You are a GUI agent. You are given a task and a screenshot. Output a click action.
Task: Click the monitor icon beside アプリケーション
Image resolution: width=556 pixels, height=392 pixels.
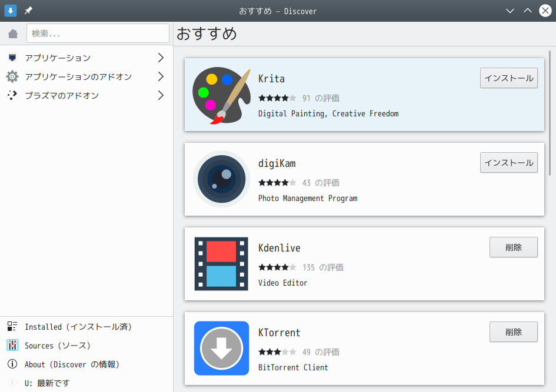[12, 58]
